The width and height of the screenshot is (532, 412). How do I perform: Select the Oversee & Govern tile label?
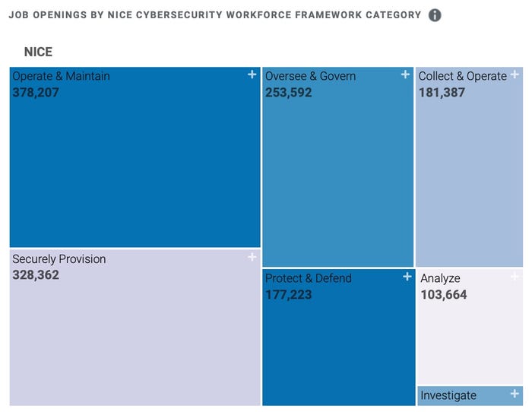coord(310,76)
